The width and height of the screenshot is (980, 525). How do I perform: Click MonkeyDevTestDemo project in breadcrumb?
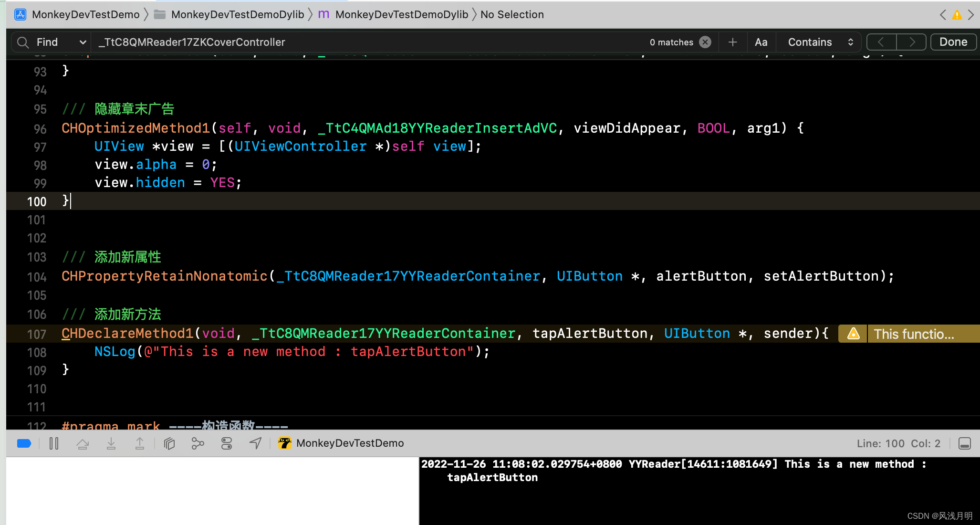pyautogui.click(x=85, y=14)
